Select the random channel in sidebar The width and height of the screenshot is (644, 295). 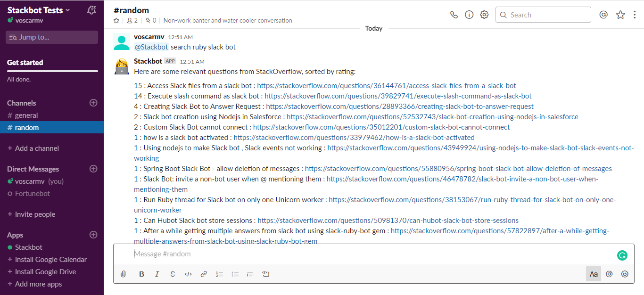pos(52,128)
